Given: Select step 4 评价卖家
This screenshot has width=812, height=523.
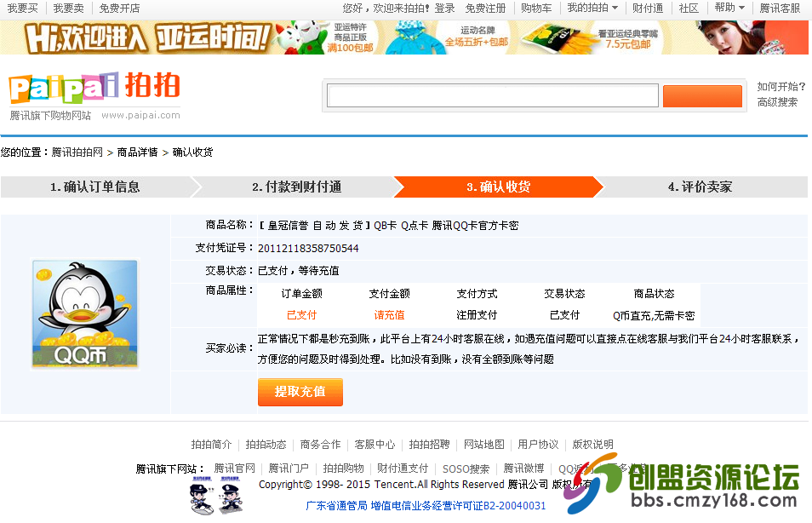Looking at the screenshot, I should point(700,187).
